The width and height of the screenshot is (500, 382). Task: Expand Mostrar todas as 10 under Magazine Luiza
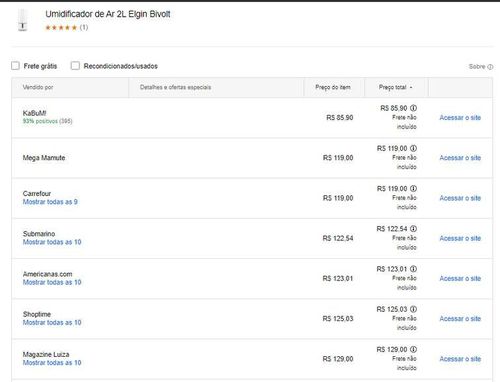[52, 363]
